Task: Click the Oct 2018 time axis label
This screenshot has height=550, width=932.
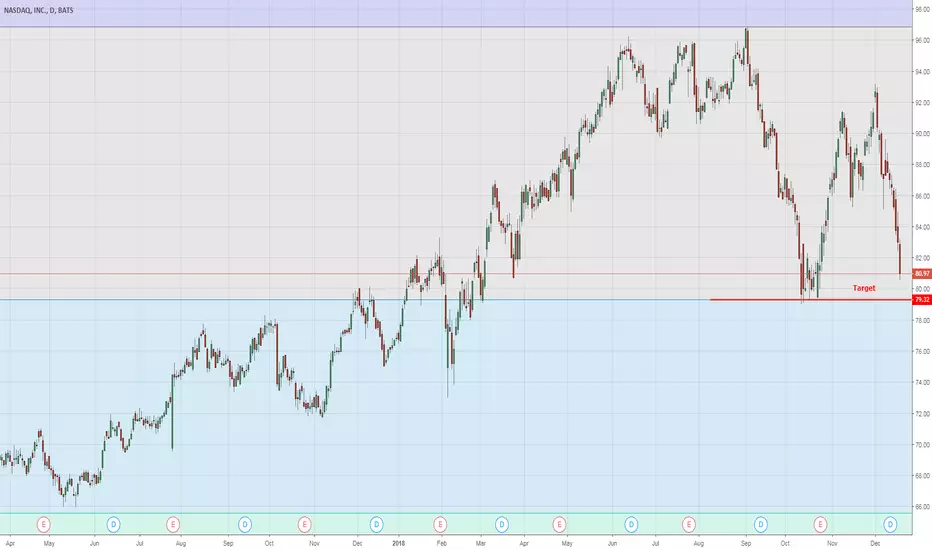Action: (785, 543)
